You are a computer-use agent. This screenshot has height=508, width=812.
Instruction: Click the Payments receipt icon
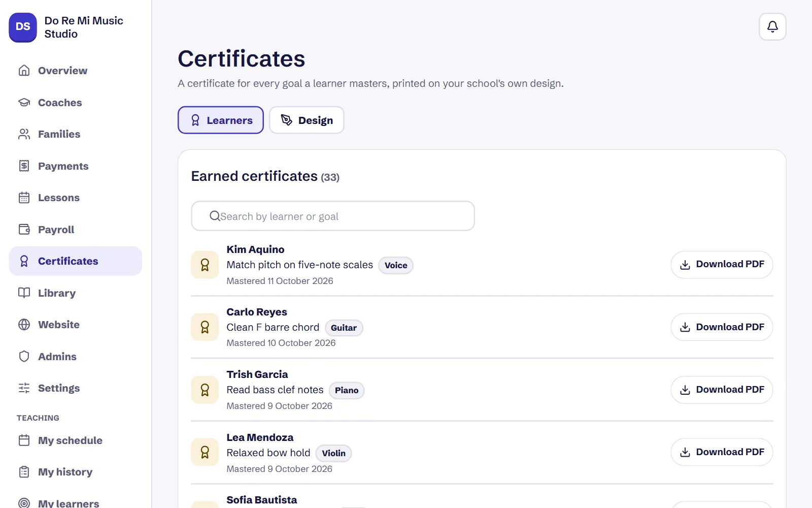tap(24, 166)
